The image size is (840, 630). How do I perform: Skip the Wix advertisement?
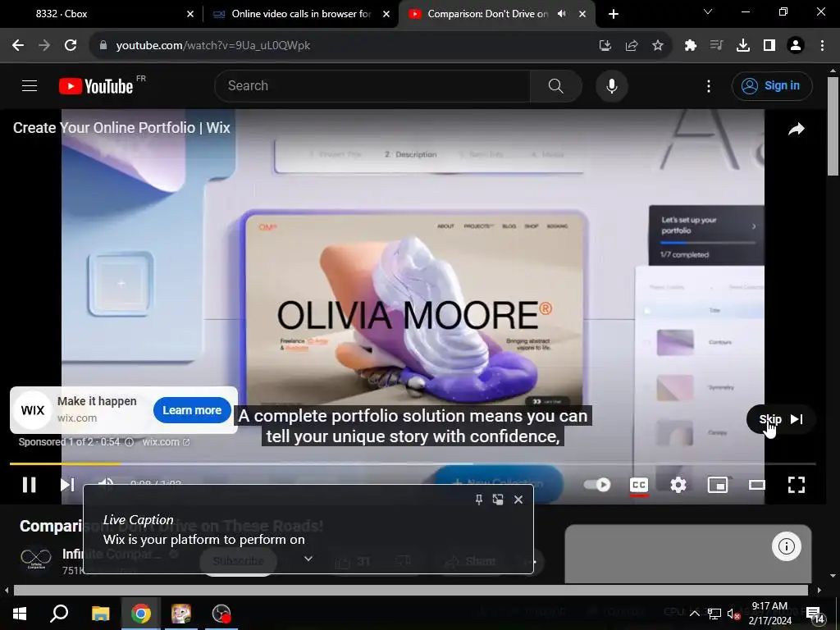click(x=781, y=419)
